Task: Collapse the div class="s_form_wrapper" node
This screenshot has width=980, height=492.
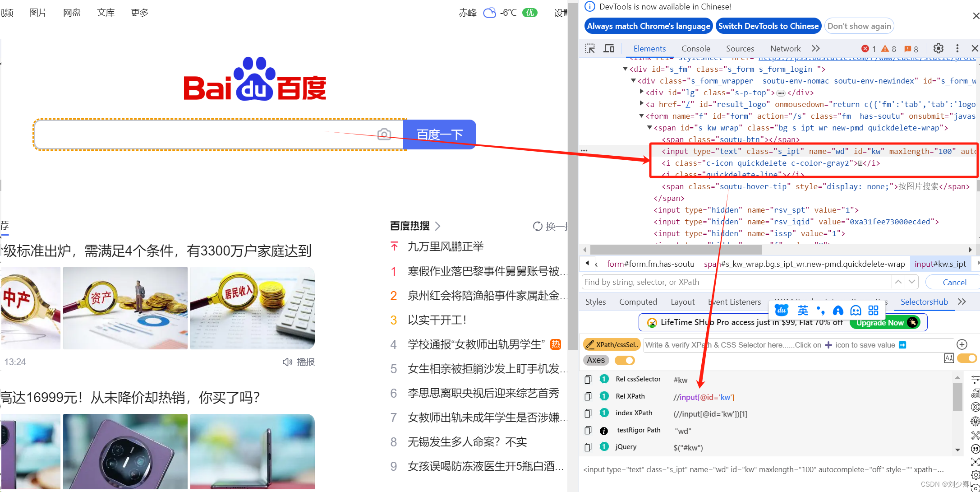Action: click(633, 80)
